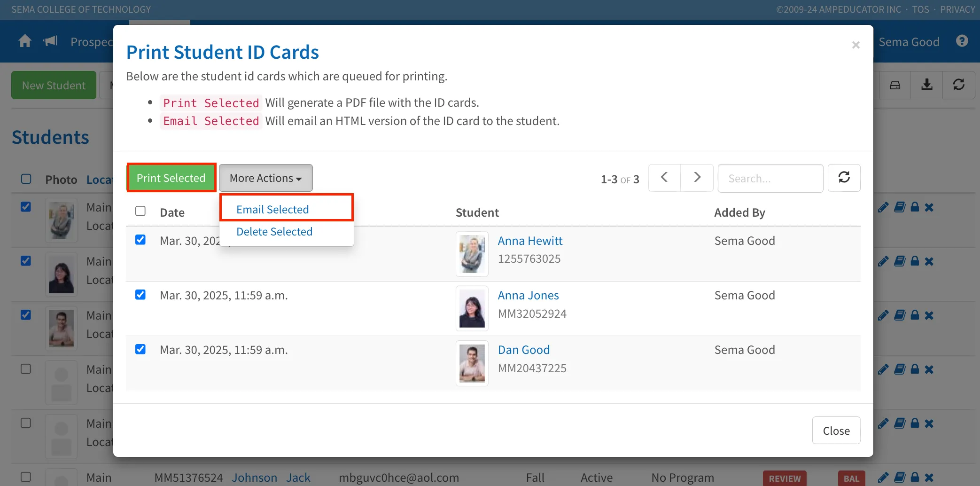Refresh the Students list behind the dialog
Image resolution: width=980 pixels, height=486 pixels.
click(958, 85)
